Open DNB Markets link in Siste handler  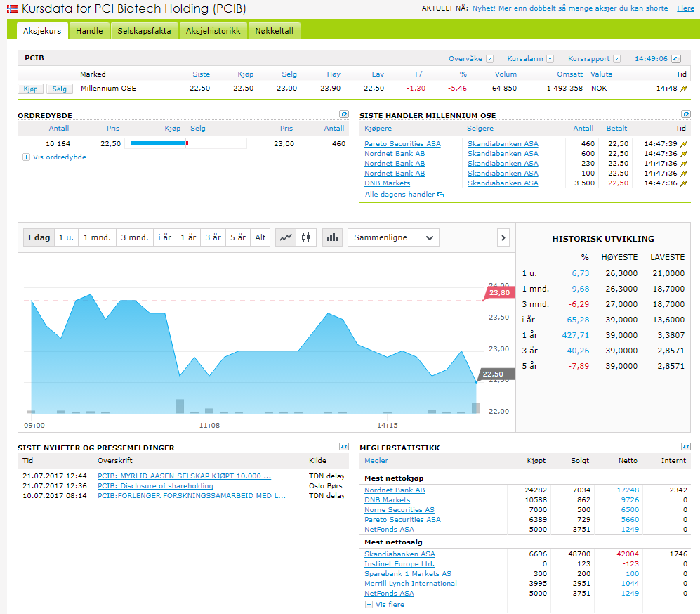point(387,183)
